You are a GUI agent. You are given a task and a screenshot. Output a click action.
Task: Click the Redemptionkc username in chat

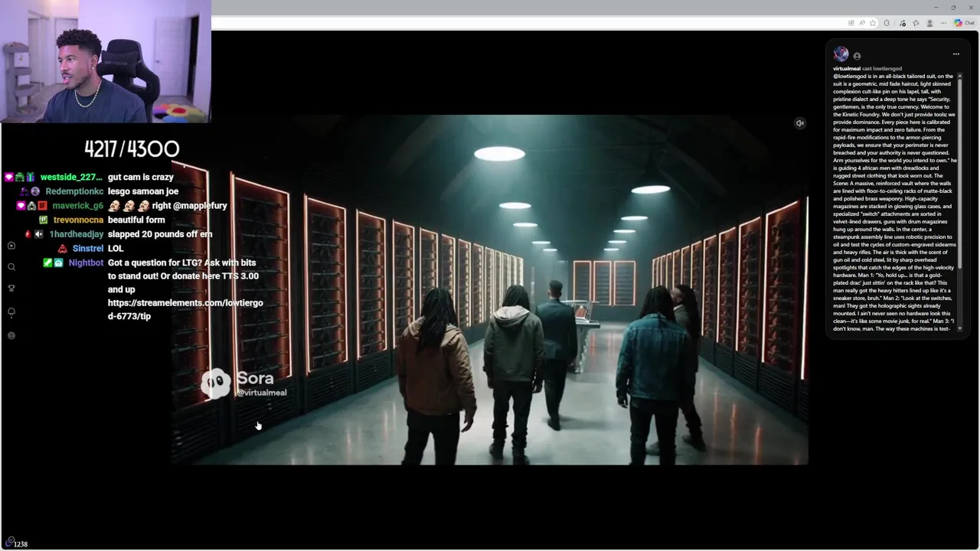pos(74,191)
